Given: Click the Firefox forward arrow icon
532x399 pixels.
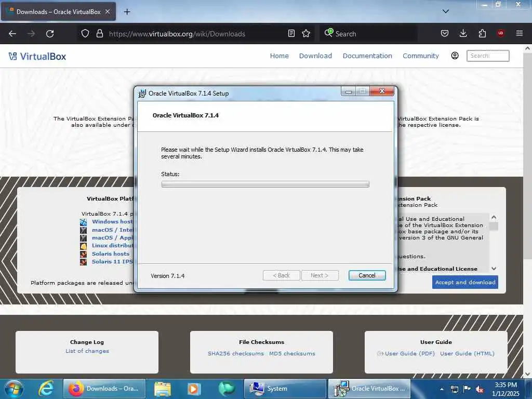Looking at the screenshot, I should click(x=31, y=34).
